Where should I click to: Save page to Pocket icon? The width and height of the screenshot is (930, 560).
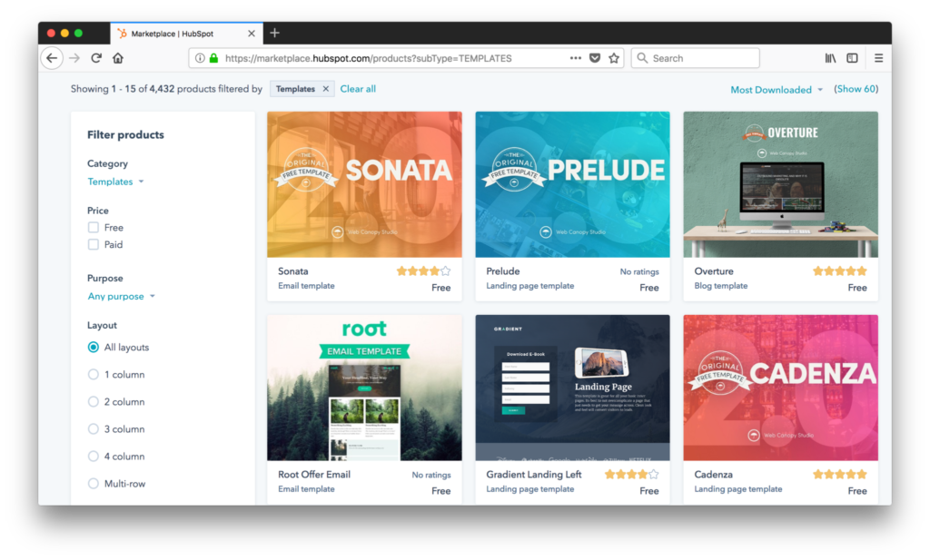[x=595, y=58]
